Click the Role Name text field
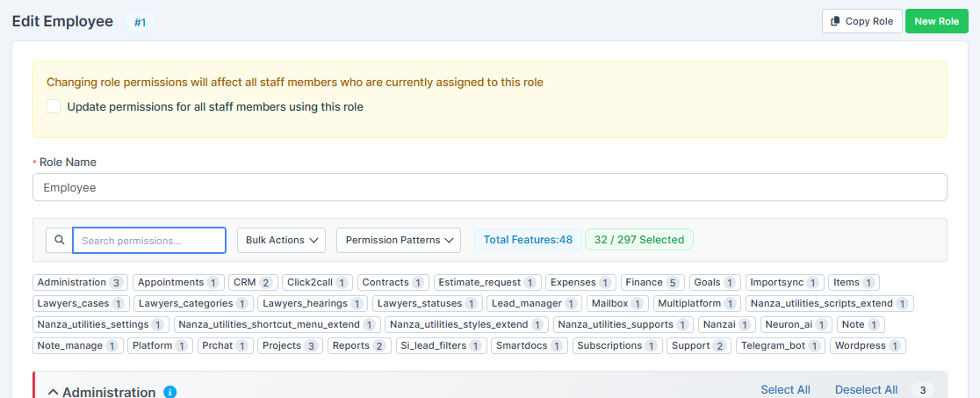This screenshot has width=980, height=398. (x=490, y=187)
